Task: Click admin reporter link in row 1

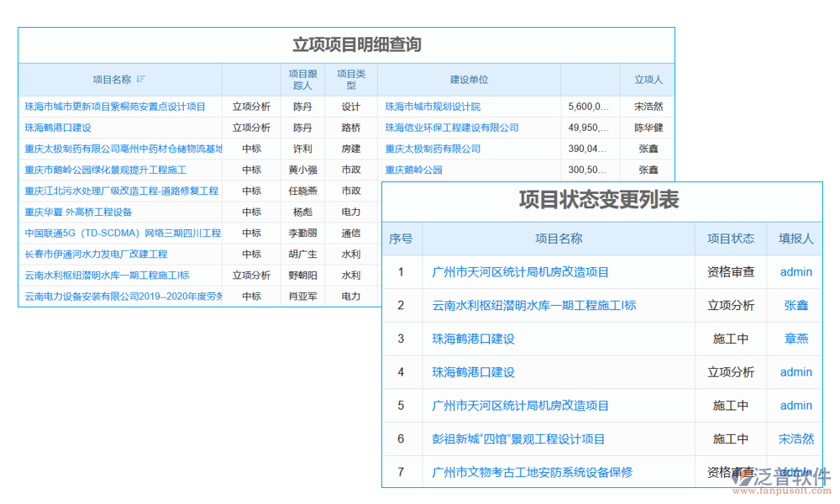Action: pyautogui.click(x=795, y=272)
